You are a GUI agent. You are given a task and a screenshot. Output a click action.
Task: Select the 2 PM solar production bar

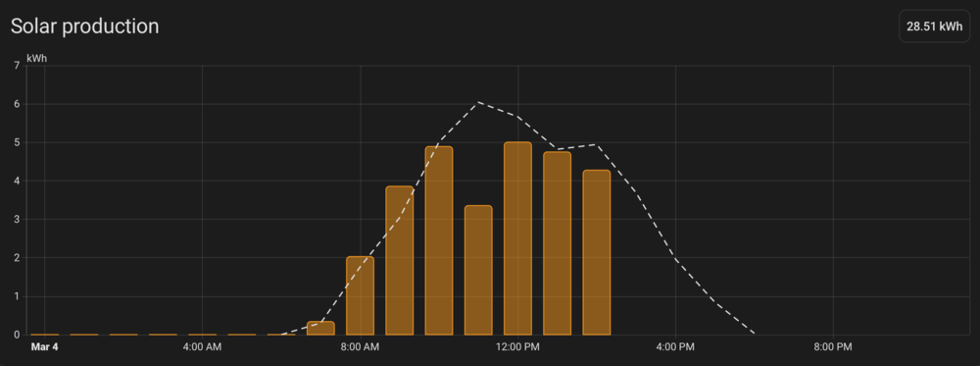pos(596,253)
